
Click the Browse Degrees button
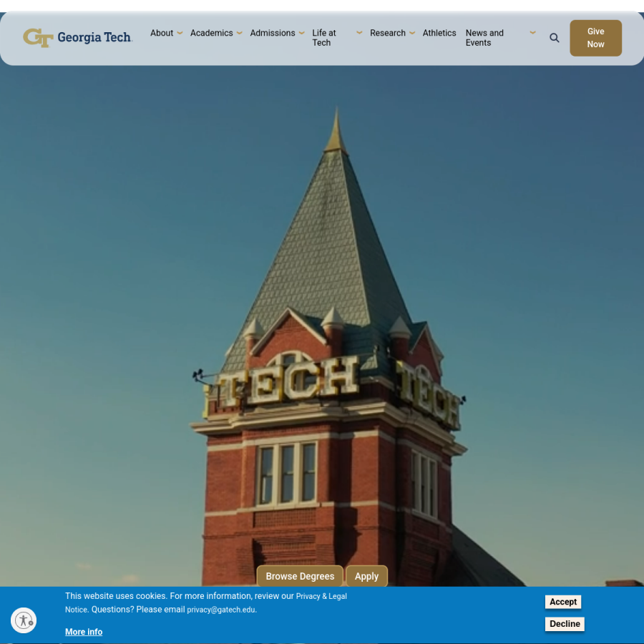pyautogui.click(x=300, y=576)
